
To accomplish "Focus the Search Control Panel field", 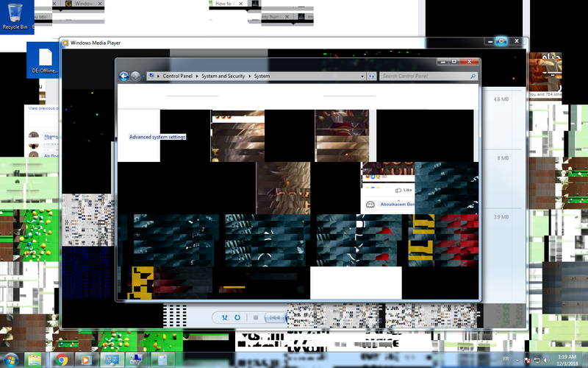I will (429, 76).
